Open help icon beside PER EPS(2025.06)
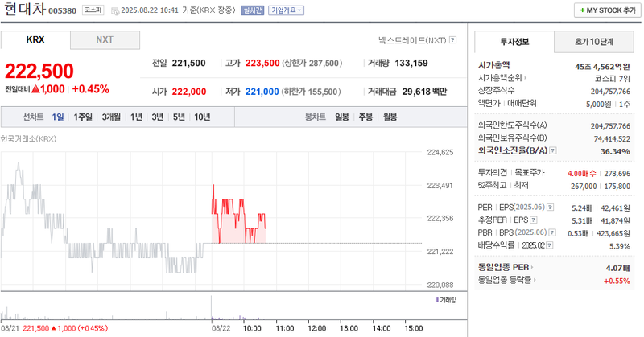 pos(550,208)
